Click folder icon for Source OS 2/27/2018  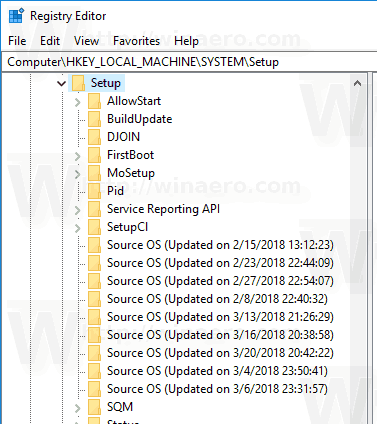tap(94, 281)
